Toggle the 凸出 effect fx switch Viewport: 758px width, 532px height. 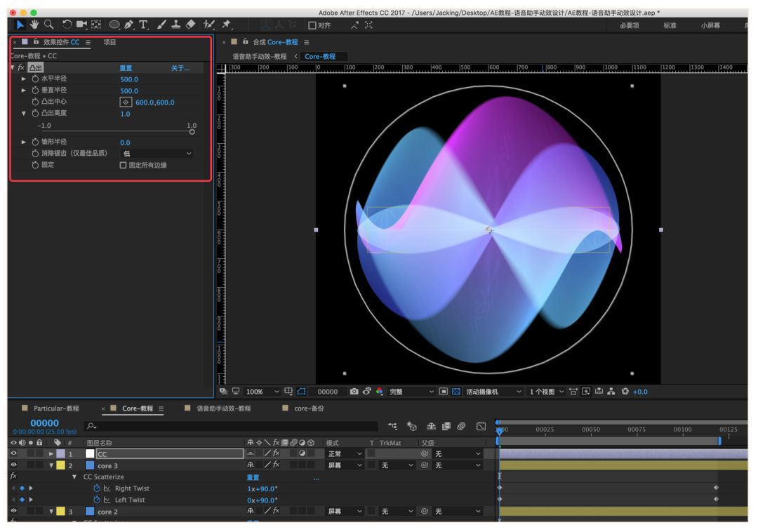21,67
